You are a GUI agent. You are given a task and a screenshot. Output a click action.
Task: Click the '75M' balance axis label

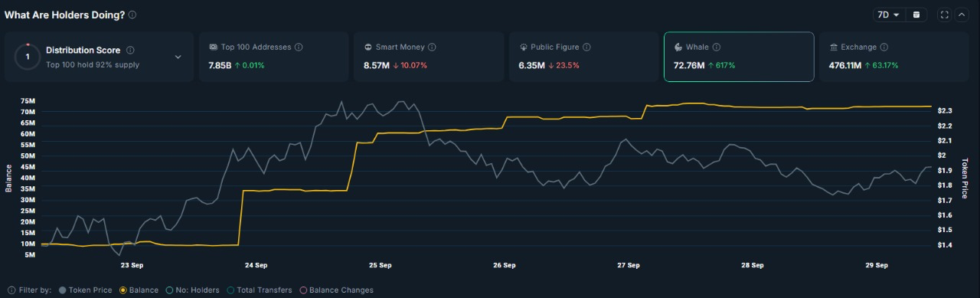click(28, 101)
